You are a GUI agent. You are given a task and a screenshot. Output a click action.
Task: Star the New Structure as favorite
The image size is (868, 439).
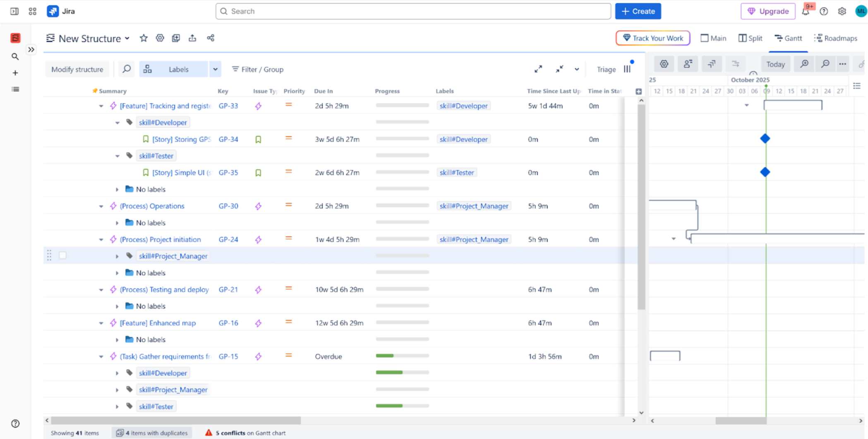tap(144, 38)
